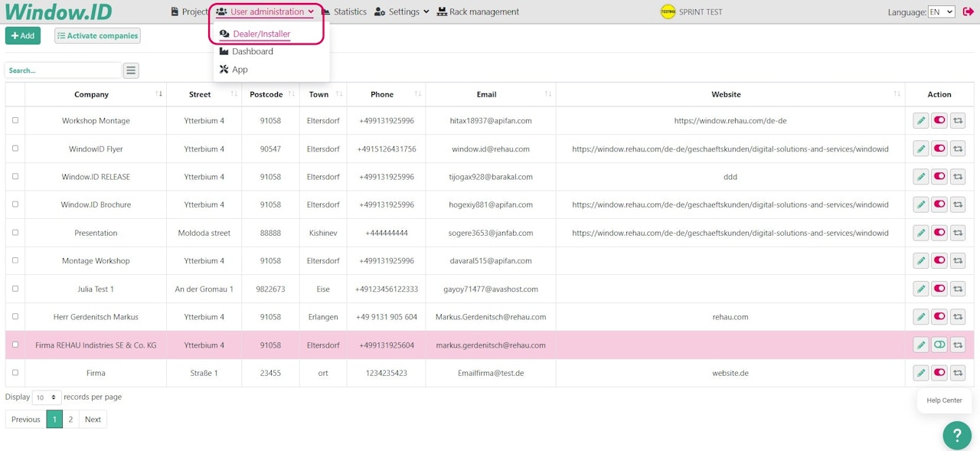Image resolution: width=980 pixels, height=451 pixels.
Task: Select Dashboard from the User administration menu
Action: click(252, 51)
